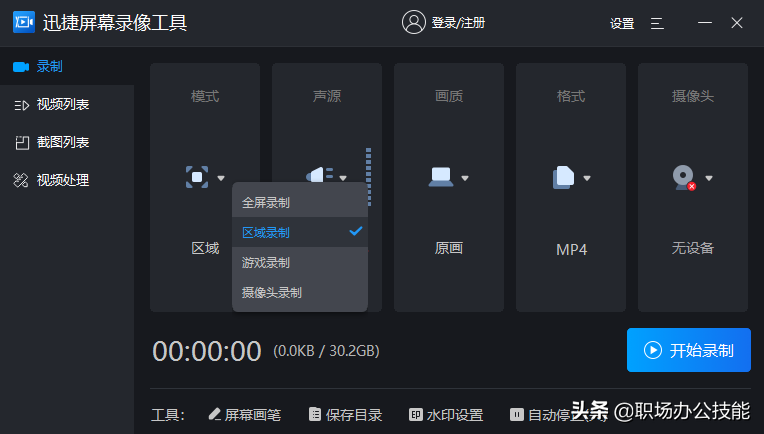Open the 屏幕画笔 screen pen tool
This screenshot has width=764, height=434.
(x=245, y=415)
